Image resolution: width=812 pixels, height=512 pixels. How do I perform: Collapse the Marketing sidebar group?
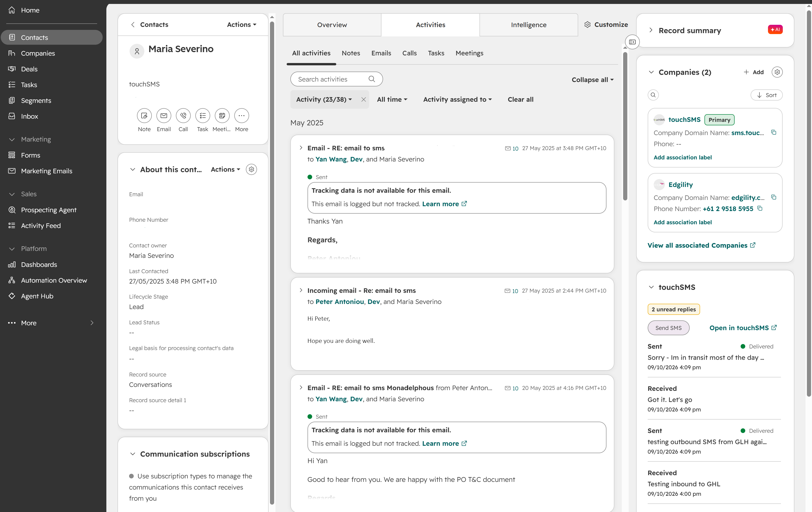(12, 139)
